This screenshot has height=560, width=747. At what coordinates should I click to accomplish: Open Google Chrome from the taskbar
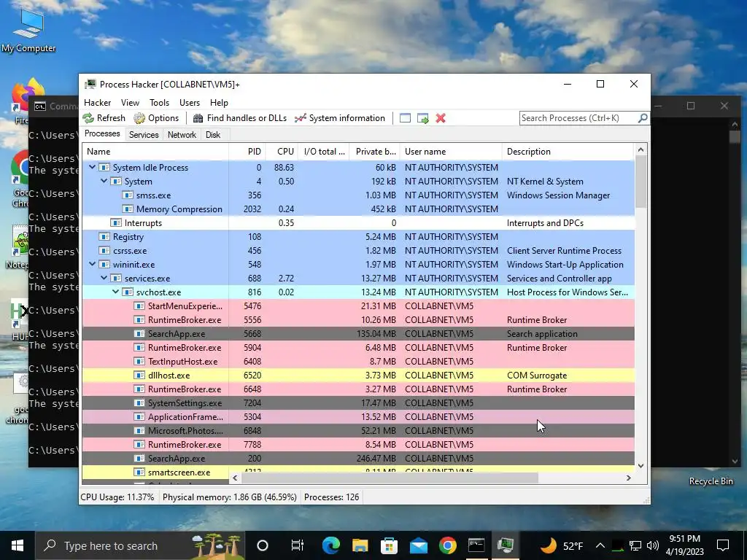[x=448, y=545]
